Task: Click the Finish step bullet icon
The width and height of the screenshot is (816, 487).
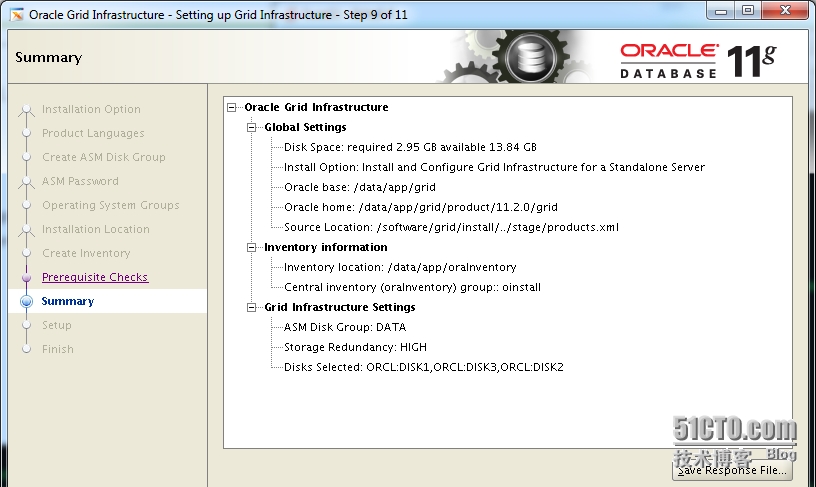Action: click(27, 349)
